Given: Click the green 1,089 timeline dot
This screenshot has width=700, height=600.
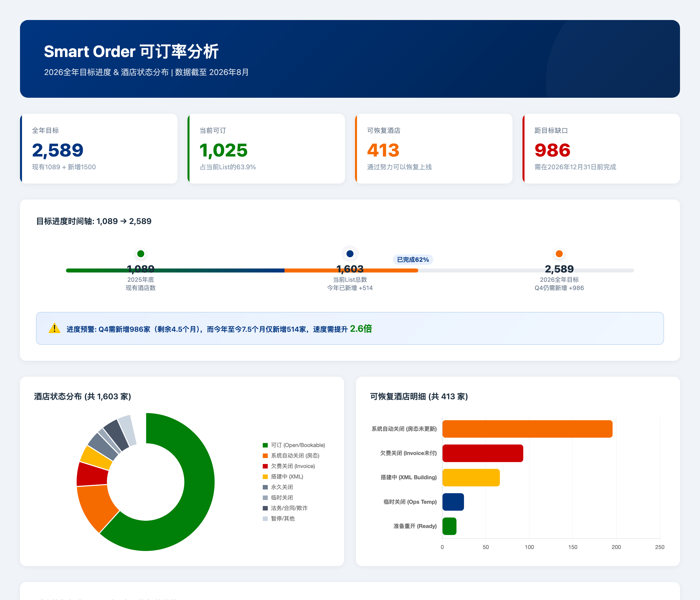Looking at the screenshot, I should coord(140,254).
